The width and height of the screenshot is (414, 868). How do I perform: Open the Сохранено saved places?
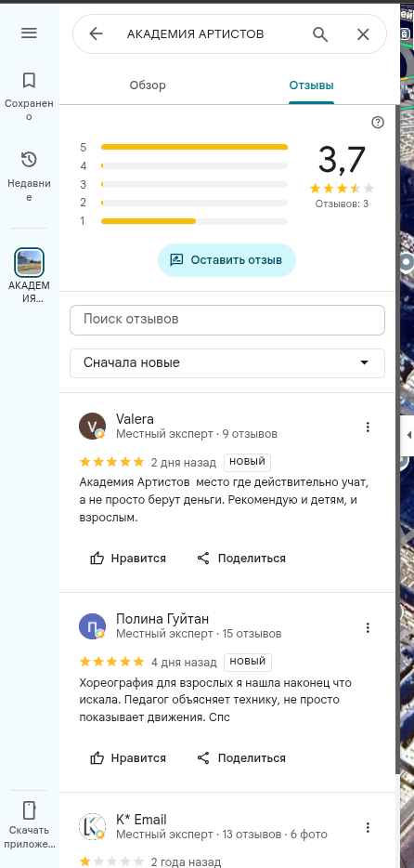29,97
